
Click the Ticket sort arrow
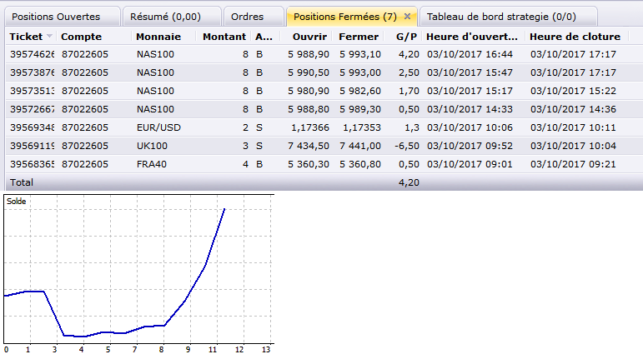click(x=49, y=36)
